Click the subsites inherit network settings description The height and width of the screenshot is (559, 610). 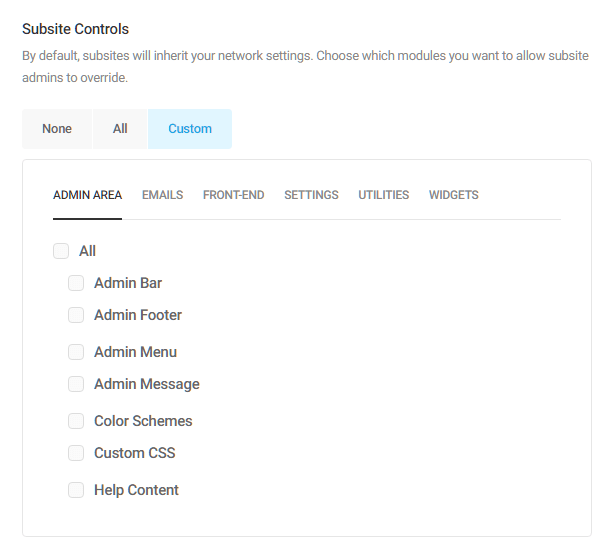305,67
